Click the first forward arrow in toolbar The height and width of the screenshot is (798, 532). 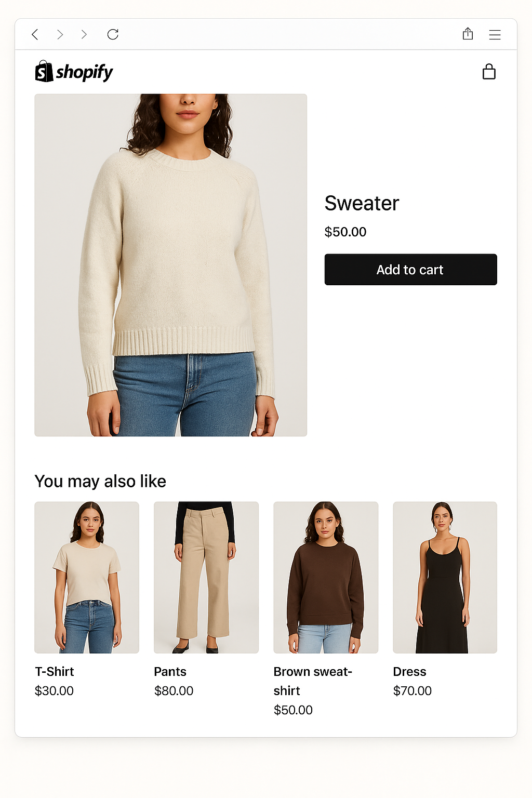tap(60, 34)
